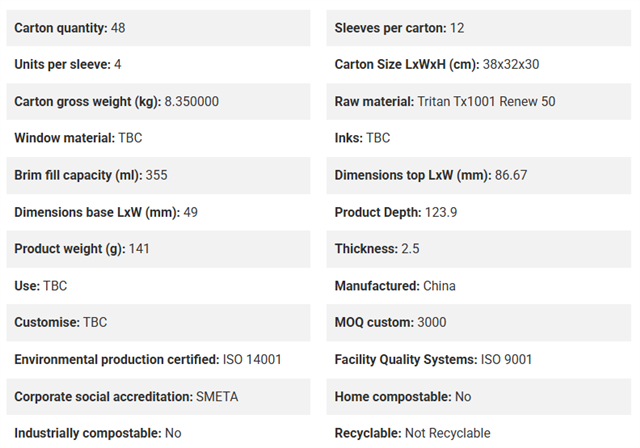Click the Carton Size LxWxH specification
Viewport: 640px width, 448px height.
point(479,64)
